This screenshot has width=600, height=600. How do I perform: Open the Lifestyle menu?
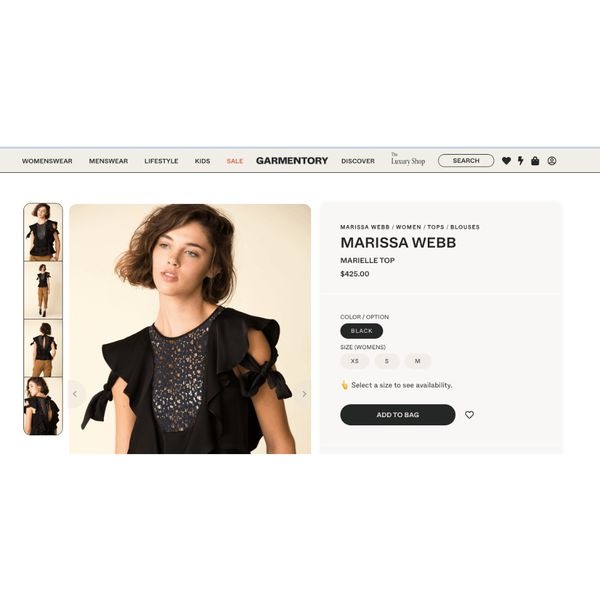point(161,161)
